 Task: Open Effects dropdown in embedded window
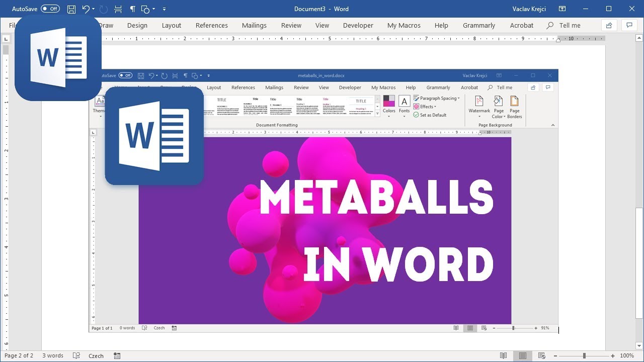click(425, 107)
